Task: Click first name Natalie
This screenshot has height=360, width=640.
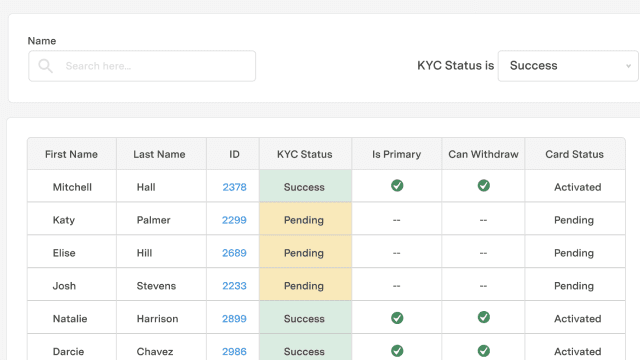Action: (70, 319)
